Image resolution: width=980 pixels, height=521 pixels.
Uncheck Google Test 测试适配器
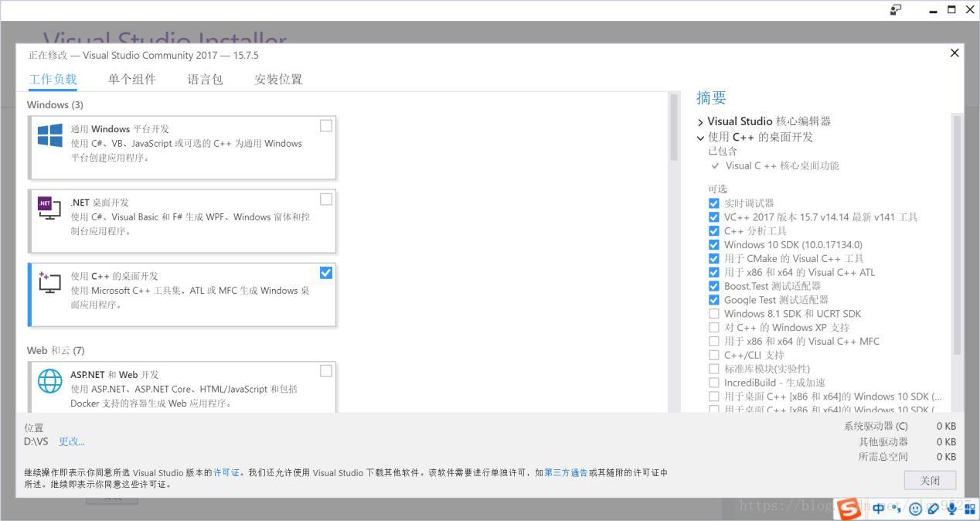[x=713, y=300]
